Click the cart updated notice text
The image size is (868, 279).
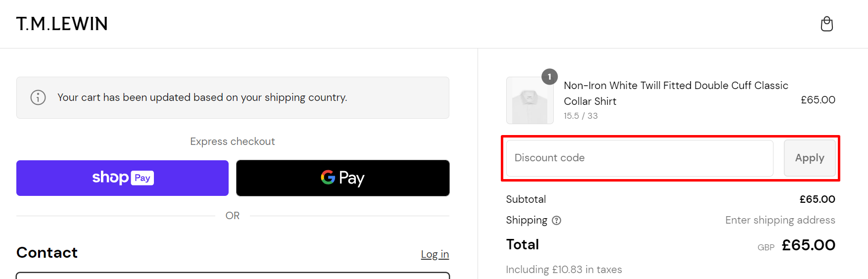pos(202,97)
